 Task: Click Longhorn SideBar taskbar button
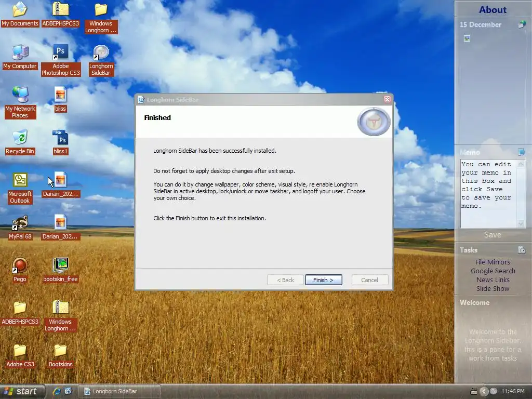point(119,391)
